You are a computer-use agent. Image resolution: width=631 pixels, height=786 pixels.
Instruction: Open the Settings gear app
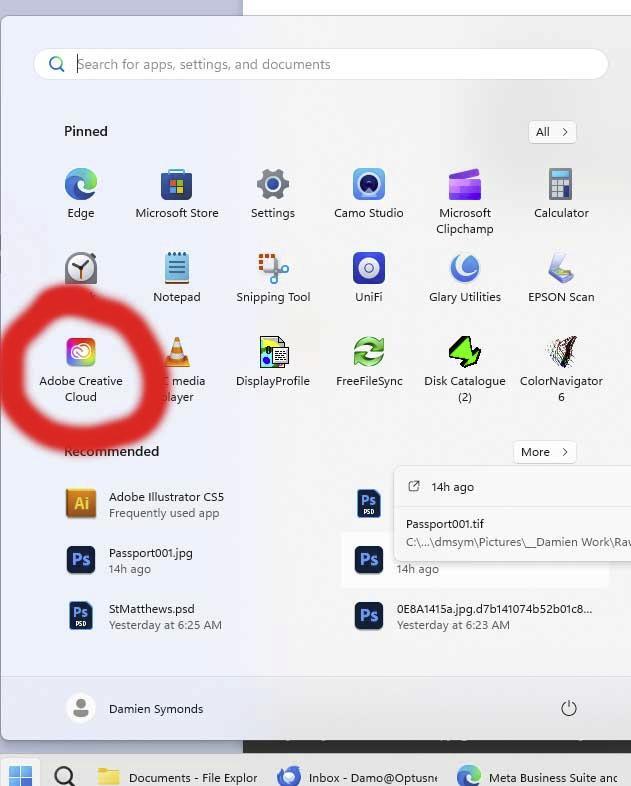273,193
